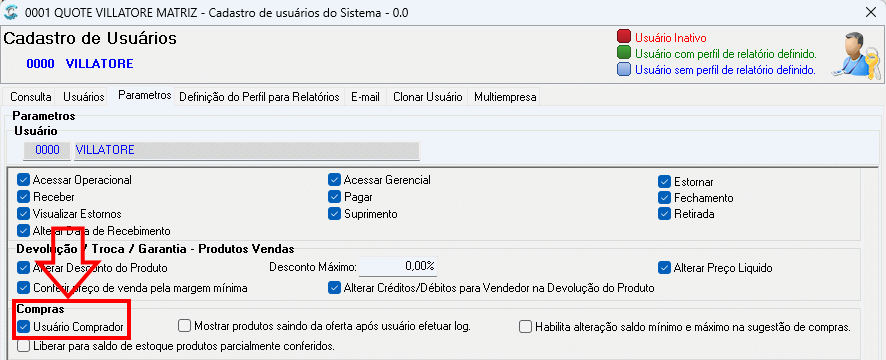The width and height of the screenshot is (886, 360).
Task: Enable Habilita alteração saldo mínimo e máximo
Action: point(525,327)
